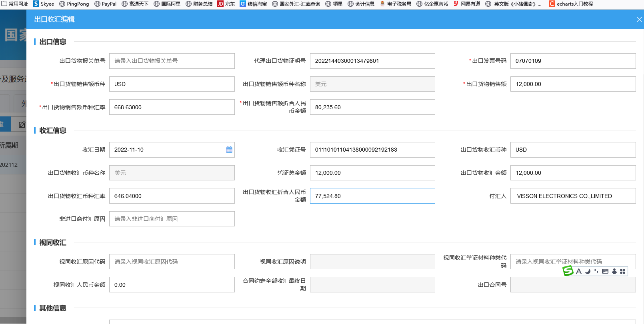Open the Sogou IME toolbox icon
644x324 pixels.
coord(622,271)
